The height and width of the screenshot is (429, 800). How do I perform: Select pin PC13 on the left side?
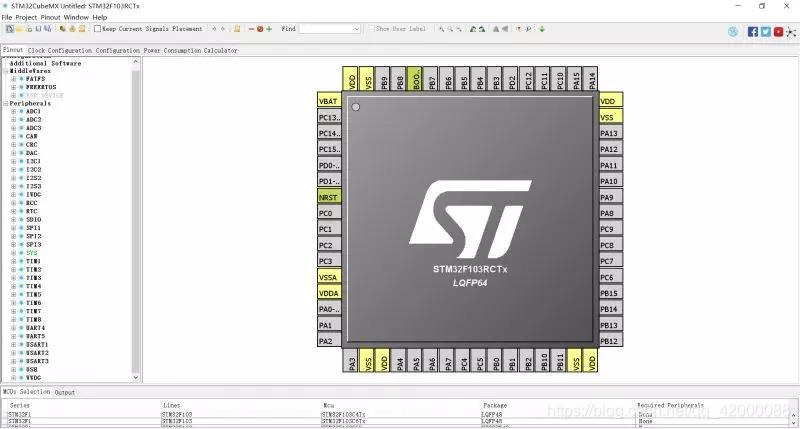point(329,117)
